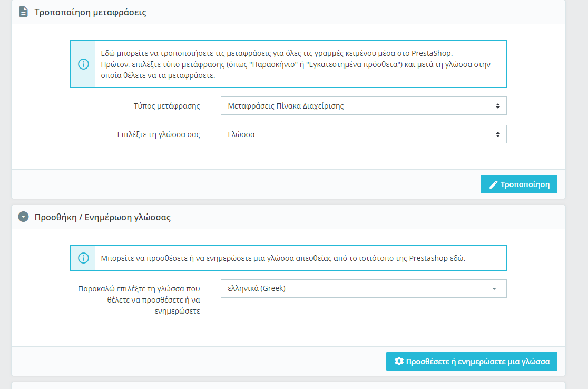The height and width of the screenshot is (389, 588).
Task: Click the pencil icon on the Τροποποίηση button
Action: [494, 184]
